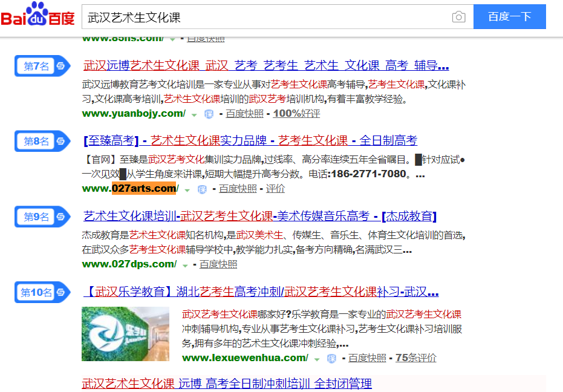Click the 保 shield icon beside yuanbojy.com

[209, 114]
